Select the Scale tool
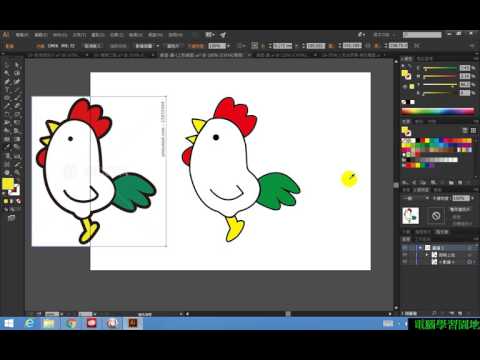Image resolution: width=480 pixels, height=360 pixels. click(x=17, y=114)
